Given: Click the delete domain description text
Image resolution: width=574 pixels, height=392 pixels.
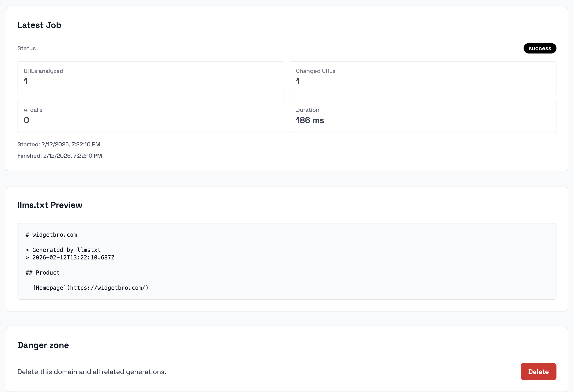Looking at the screenshot, I should pos(92,371).
